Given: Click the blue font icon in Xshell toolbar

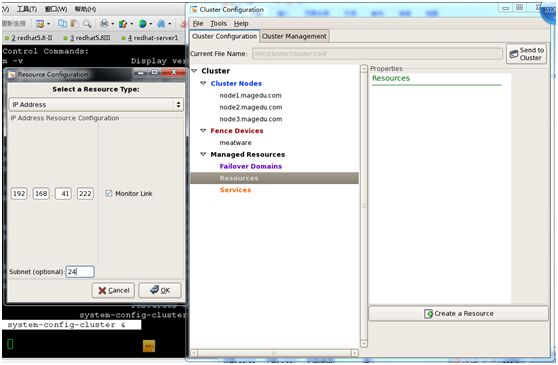Looking at the screenshot, I should coord(161,24).
